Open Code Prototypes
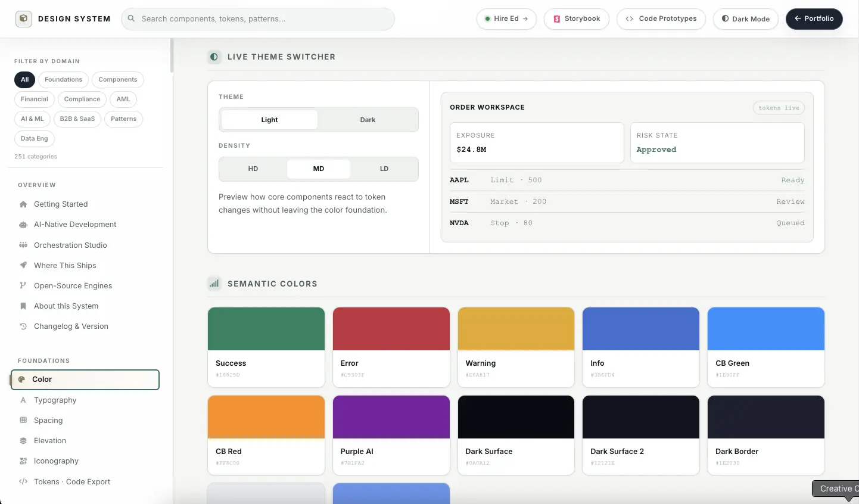This screenshot has width=859, height=504. (x=661, y=18)
